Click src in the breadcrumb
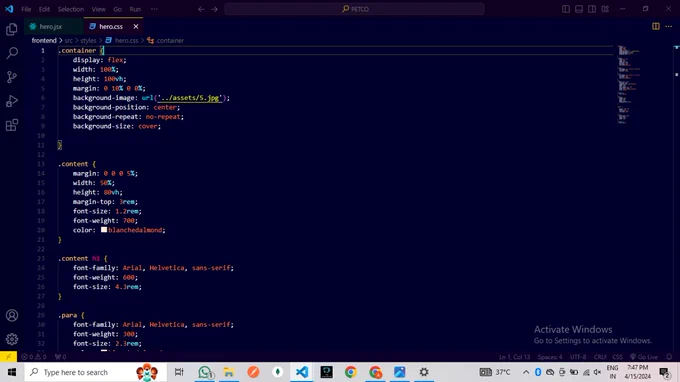 point(69,40)
